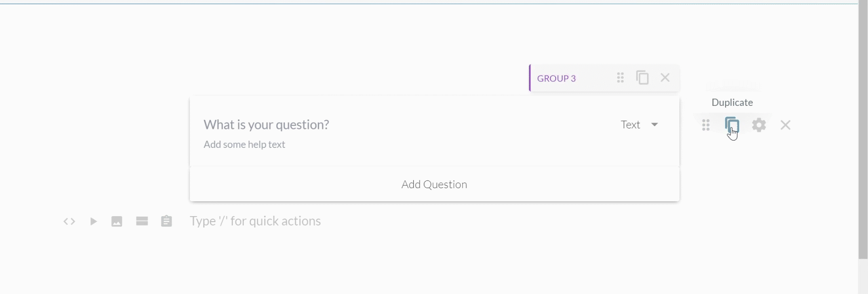Expand the question type selector chevron
The height and width of the screenshot is (294, 868).
click(655, 124)
